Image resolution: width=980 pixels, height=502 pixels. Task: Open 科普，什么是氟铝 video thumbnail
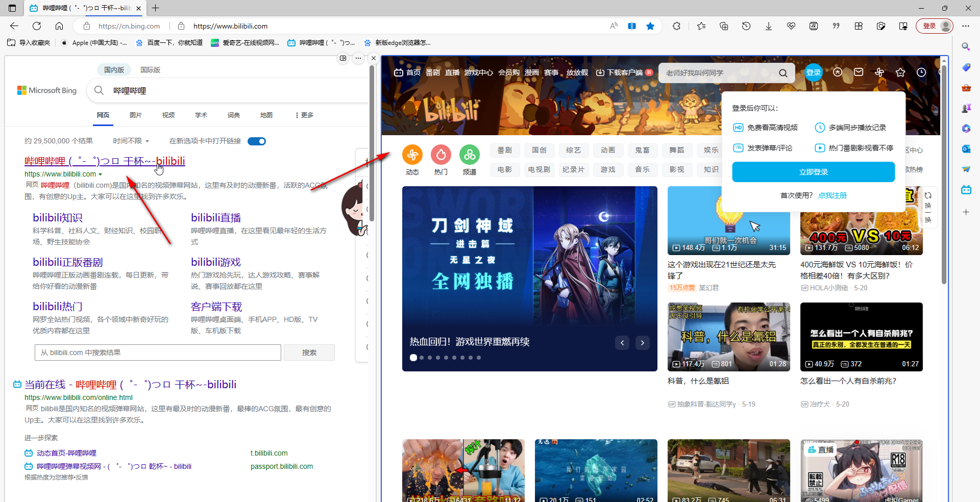pos(728,337)
